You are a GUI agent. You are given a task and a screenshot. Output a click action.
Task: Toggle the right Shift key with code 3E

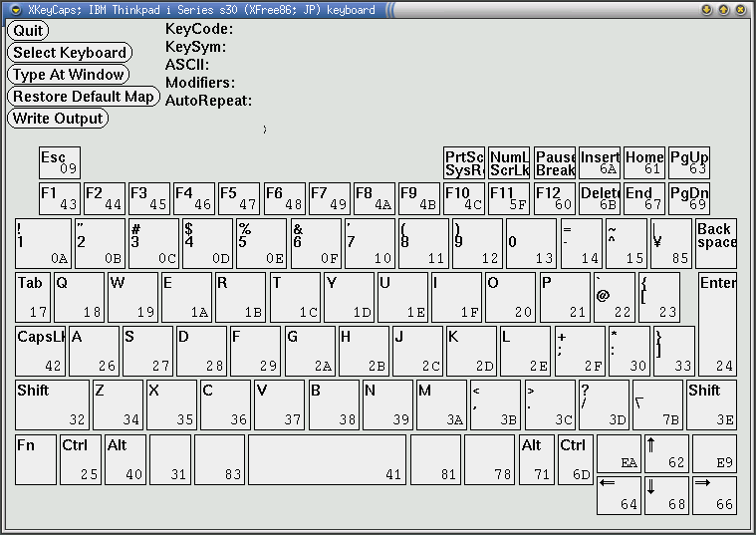pos(711,404)
